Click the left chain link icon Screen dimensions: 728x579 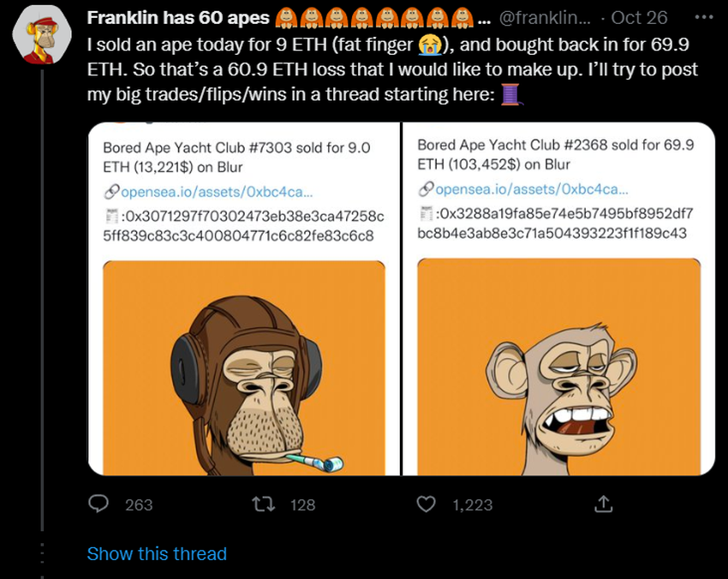(x=111, y=191)
